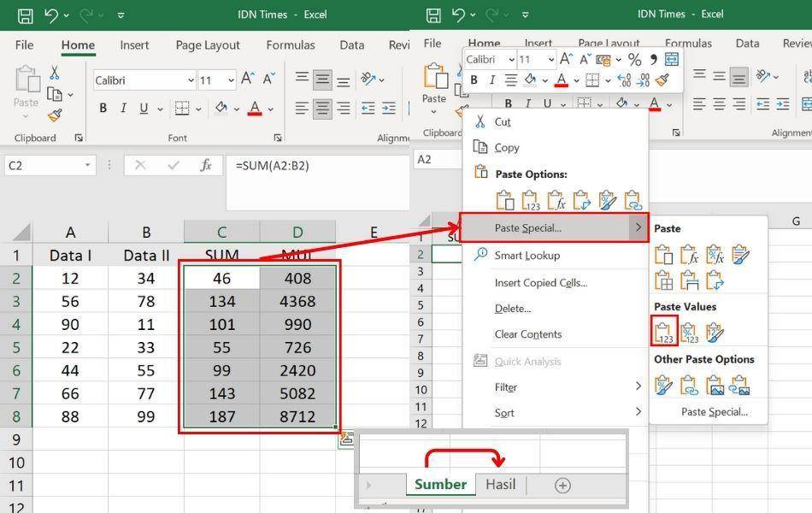Increase decimal places in the mini toolbar

coord(625,80)
